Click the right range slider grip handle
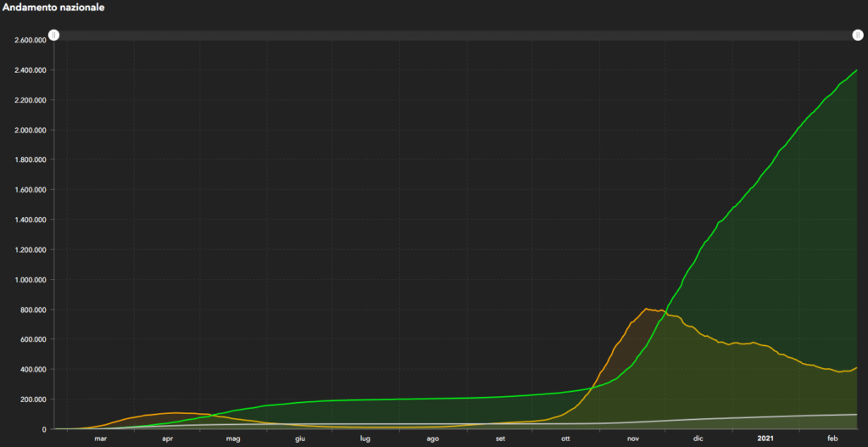This screenshot has height=447, width=868. (x=858, y=35)
